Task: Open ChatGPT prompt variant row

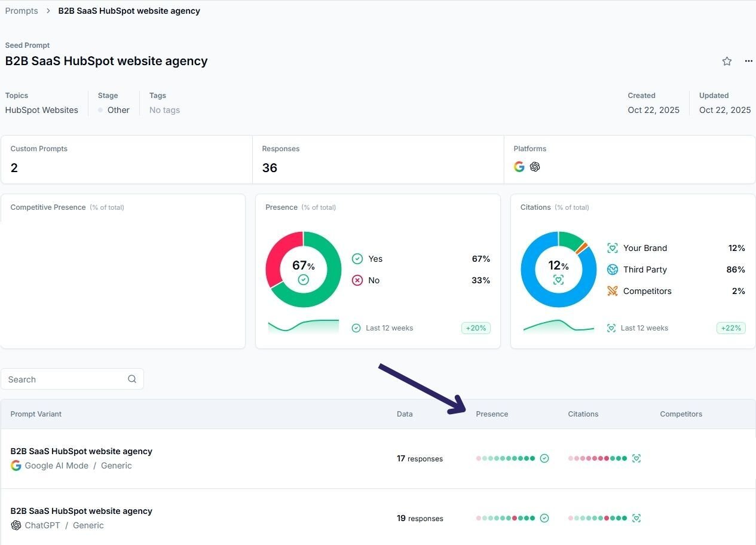Action: click(x=81, y=511)
